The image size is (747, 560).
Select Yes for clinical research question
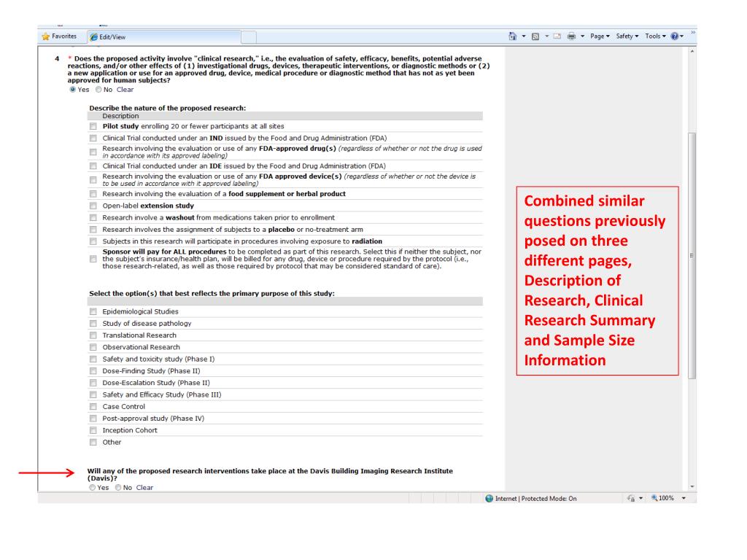[72, 90]
